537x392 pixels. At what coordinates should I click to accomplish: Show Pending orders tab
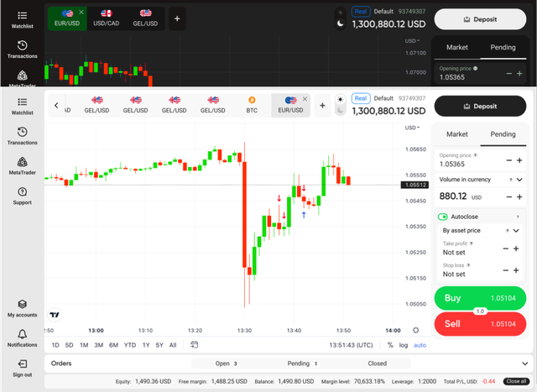coord(301,363)
